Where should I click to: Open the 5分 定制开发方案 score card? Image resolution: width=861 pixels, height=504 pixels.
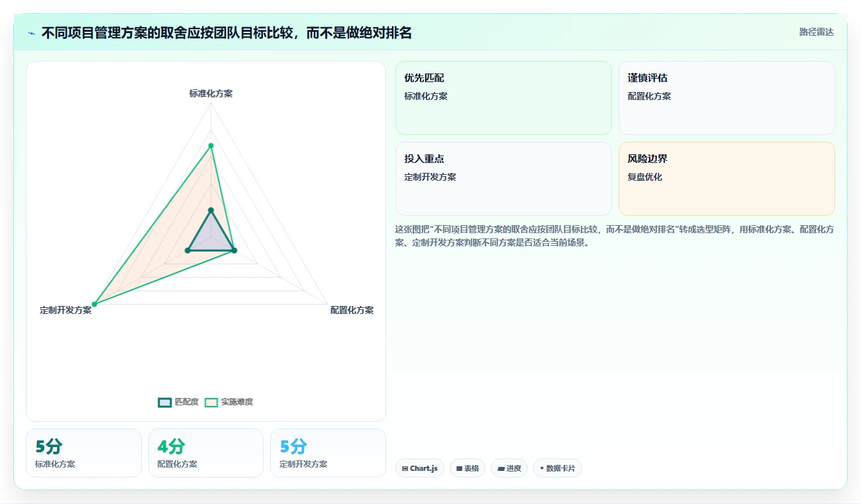[x=328, y=453]
